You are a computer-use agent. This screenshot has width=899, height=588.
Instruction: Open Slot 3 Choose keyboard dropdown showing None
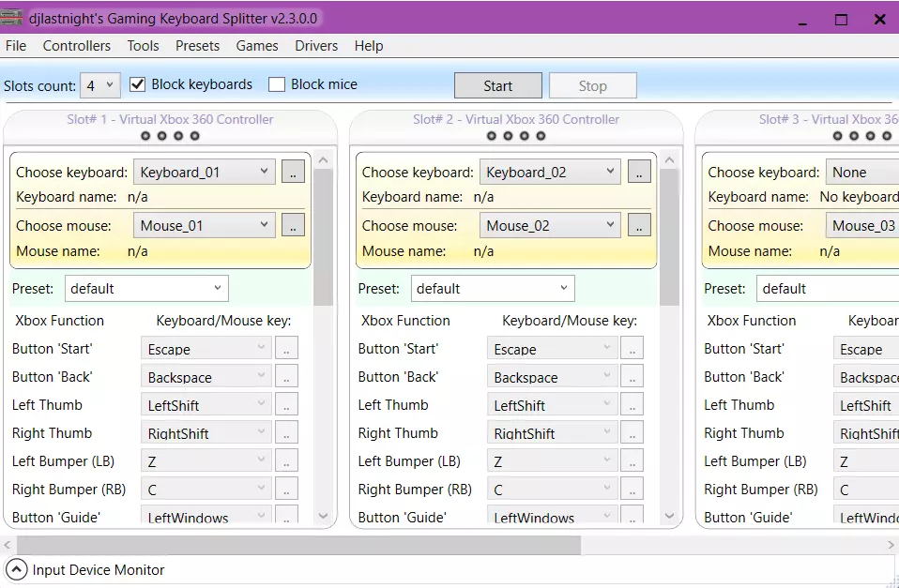point(862,172)
